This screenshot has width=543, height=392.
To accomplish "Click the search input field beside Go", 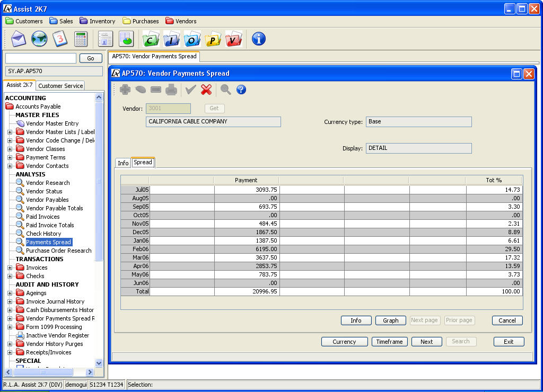I will (x=41, y=58).
